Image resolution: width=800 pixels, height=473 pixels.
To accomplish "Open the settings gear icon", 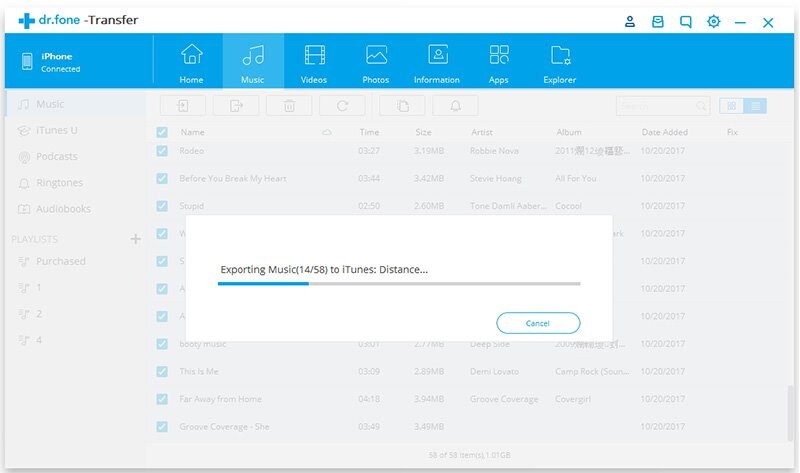I will [713, 21].
